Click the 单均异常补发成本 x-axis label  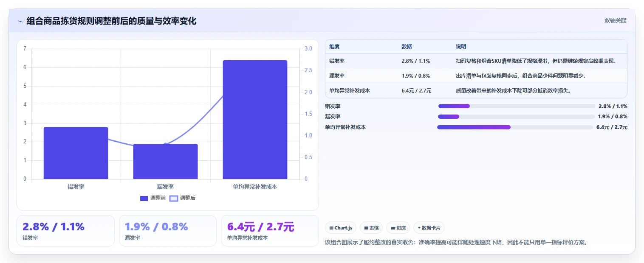pos(255,187)
